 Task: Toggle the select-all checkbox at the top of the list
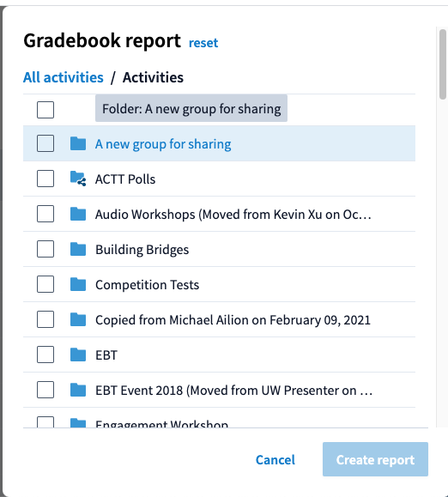click(x=45, y=110)
